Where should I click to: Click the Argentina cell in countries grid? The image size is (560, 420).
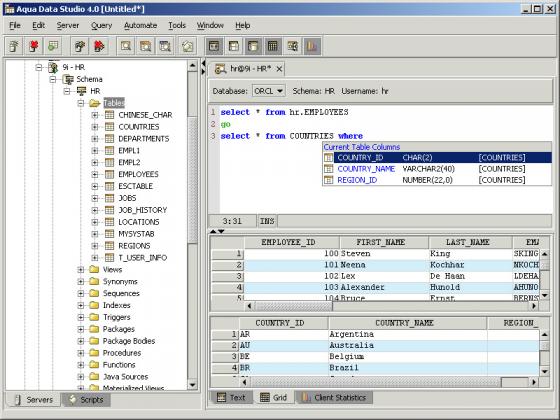(408, 334)
